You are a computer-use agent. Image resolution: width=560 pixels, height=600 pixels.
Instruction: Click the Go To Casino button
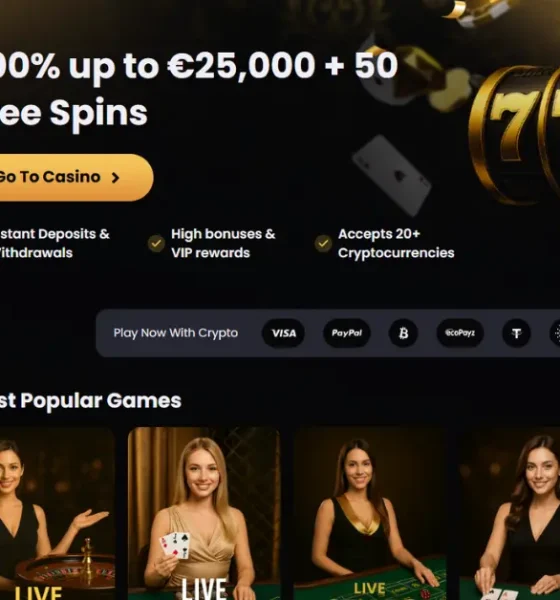(x=73, y=178)
